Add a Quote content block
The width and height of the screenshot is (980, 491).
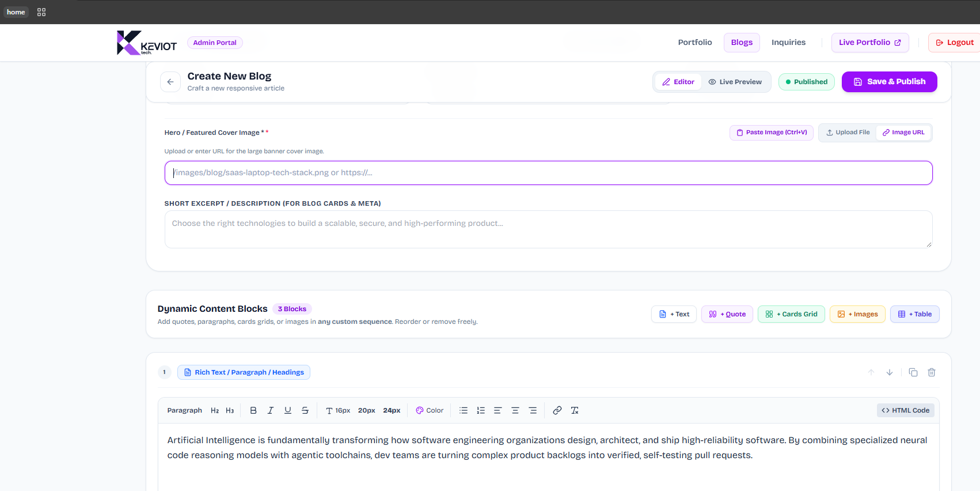[x=727, y=314]
